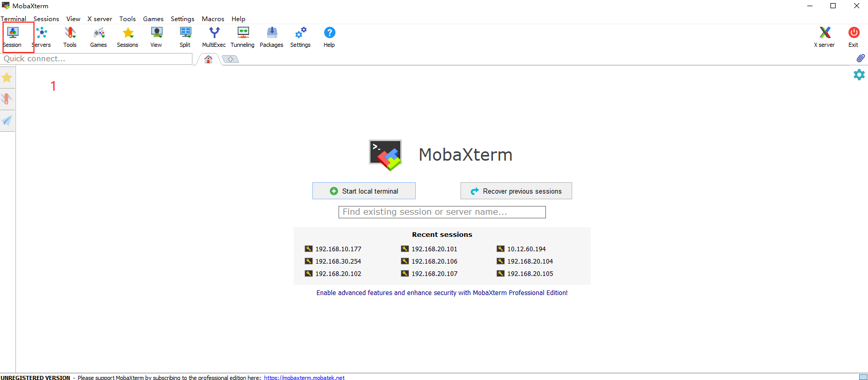Open the Sessions menu in menu bar

coord(46,19)
